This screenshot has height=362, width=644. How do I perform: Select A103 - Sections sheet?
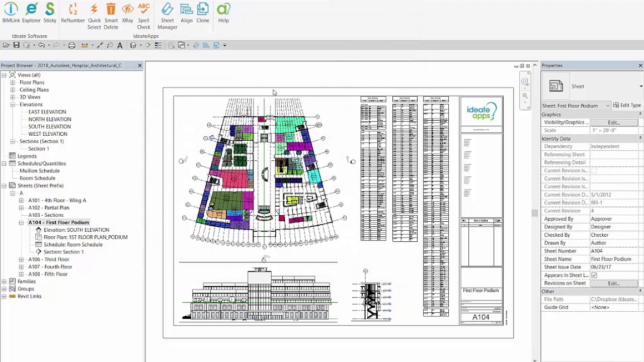(46, 215)
